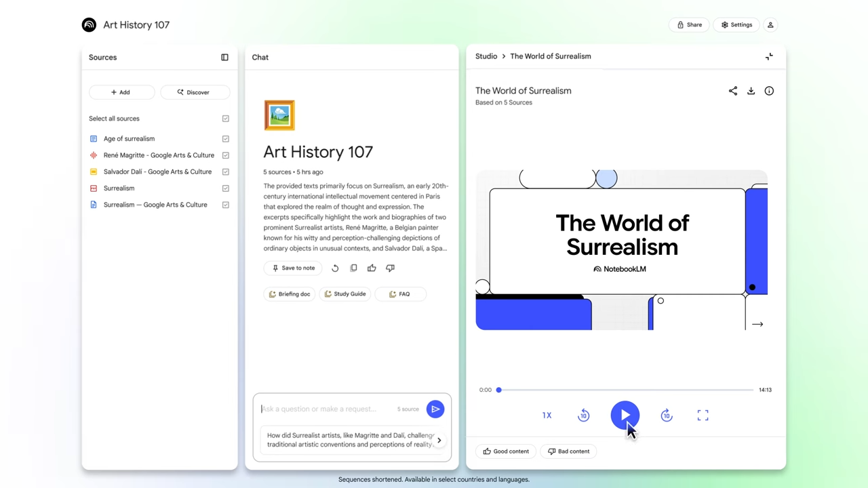This screenshot has width=868, height=488.
Task: Go to next slide arrow
Action: pos(757,324)
